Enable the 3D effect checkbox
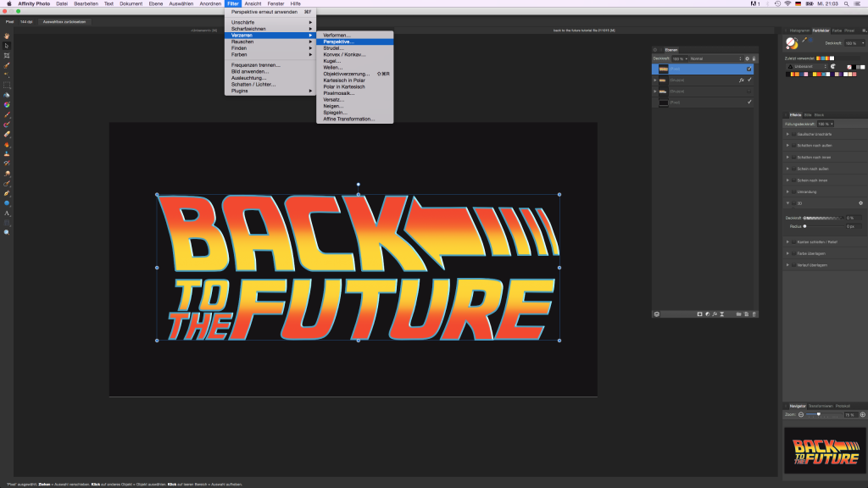This screenshot has height=488, width=868. click(x=793, y=203)
